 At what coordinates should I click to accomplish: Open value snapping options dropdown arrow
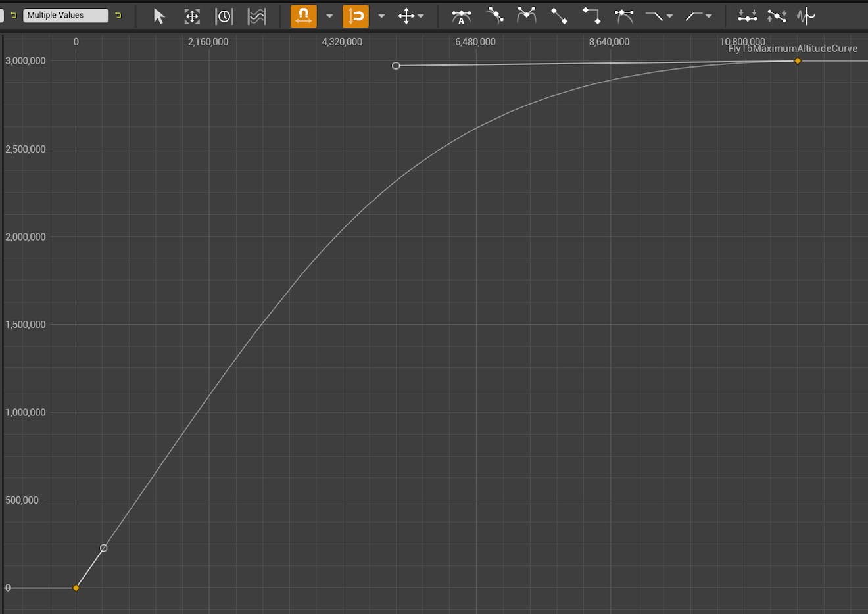381,16
